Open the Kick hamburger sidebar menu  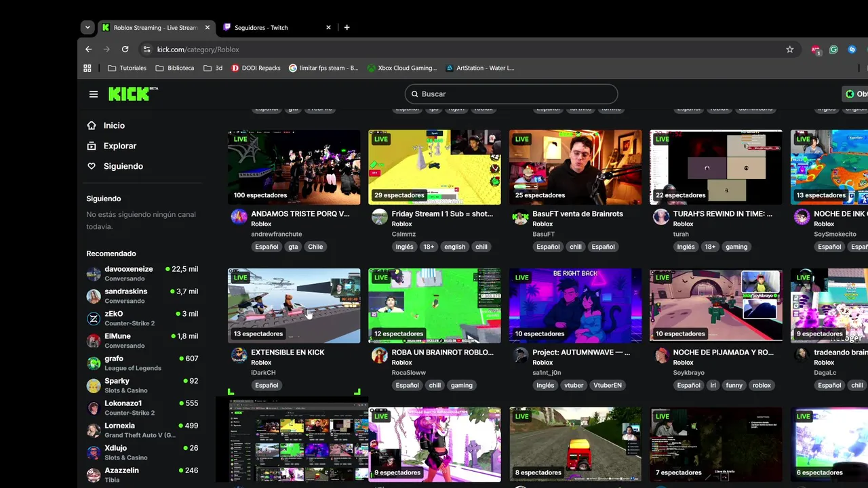click(x=94, y=94)
